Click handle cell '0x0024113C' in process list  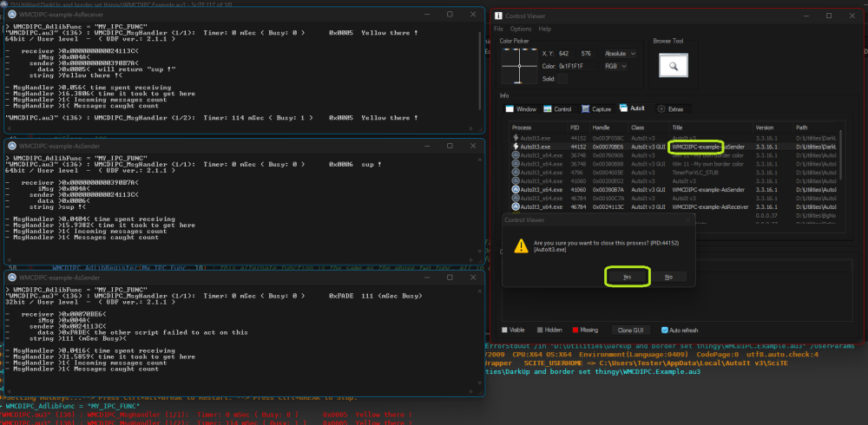point(608,207)
